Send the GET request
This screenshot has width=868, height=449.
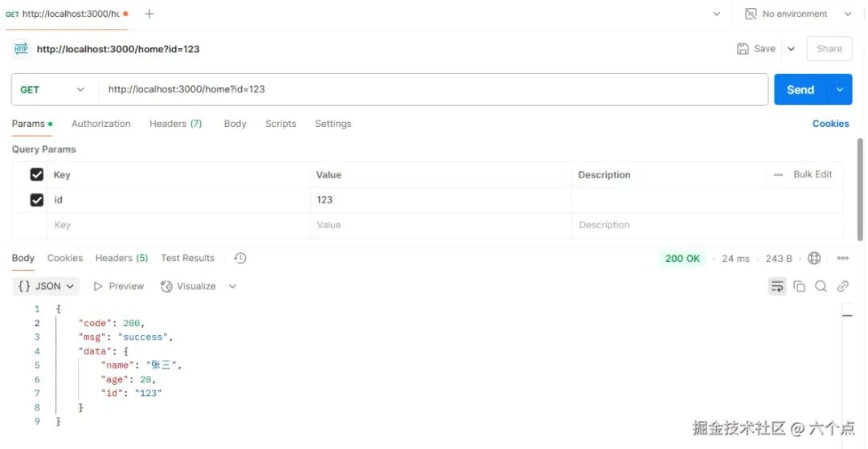[800, 90]
